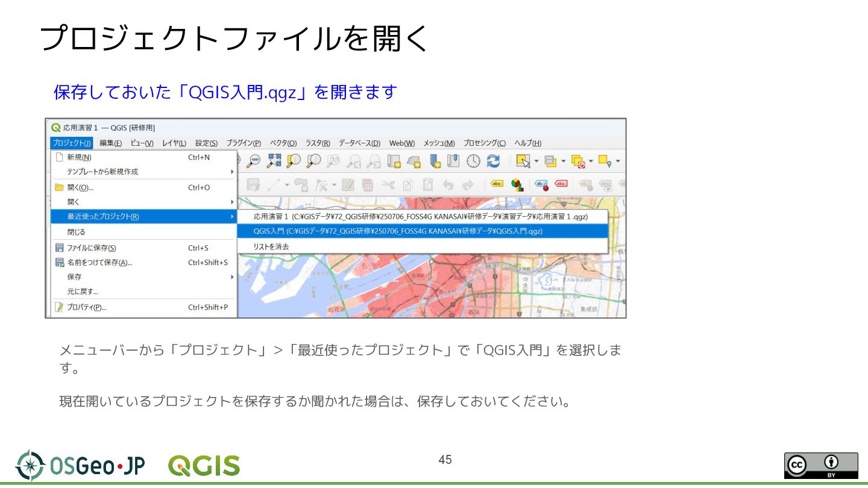Image resolution: width=868 pixels, height=488 pixels.
Task: Click the Paste Features icon
Action: (428, 185)
